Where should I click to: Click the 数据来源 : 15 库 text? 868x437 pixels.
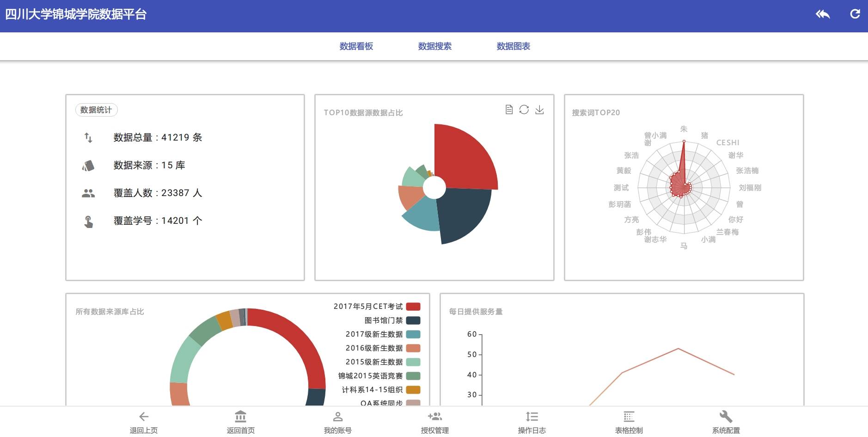(x=149, y=165)
